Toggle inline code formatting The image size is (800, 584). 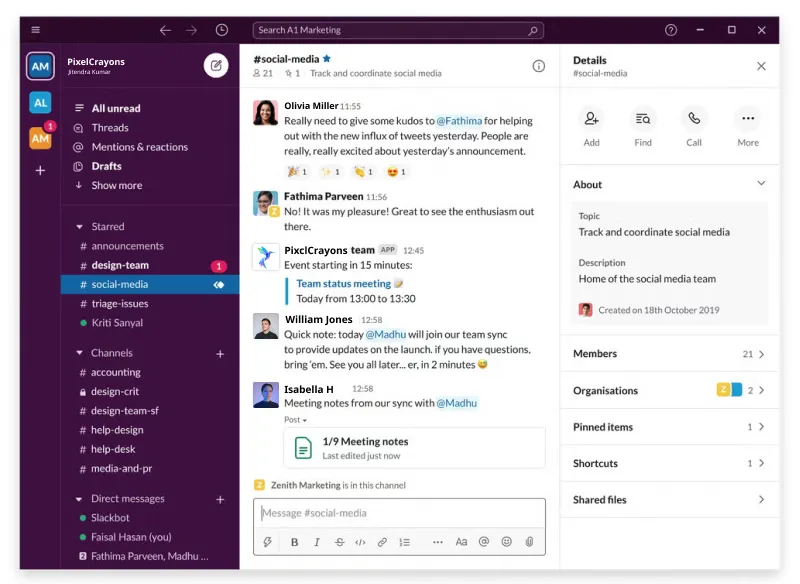pyautogui.click(x=360, y=542)
